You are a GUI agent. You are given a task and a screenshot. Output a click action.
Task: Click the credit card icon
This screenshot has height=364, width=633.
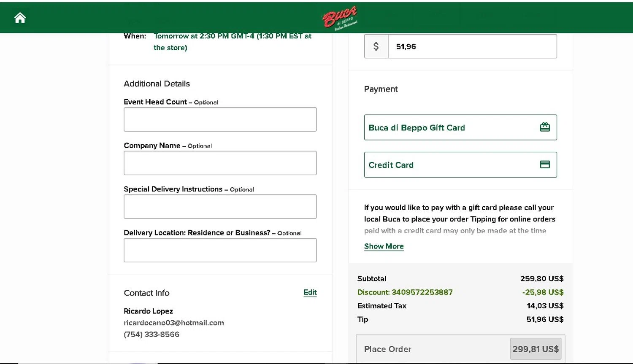[x=545, y=164]
